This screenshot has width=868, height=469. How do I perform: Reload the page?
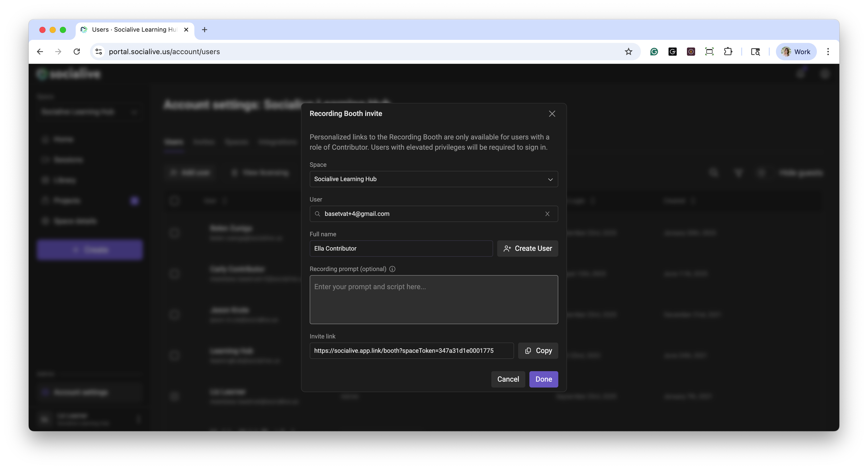[x=77, y=52]
